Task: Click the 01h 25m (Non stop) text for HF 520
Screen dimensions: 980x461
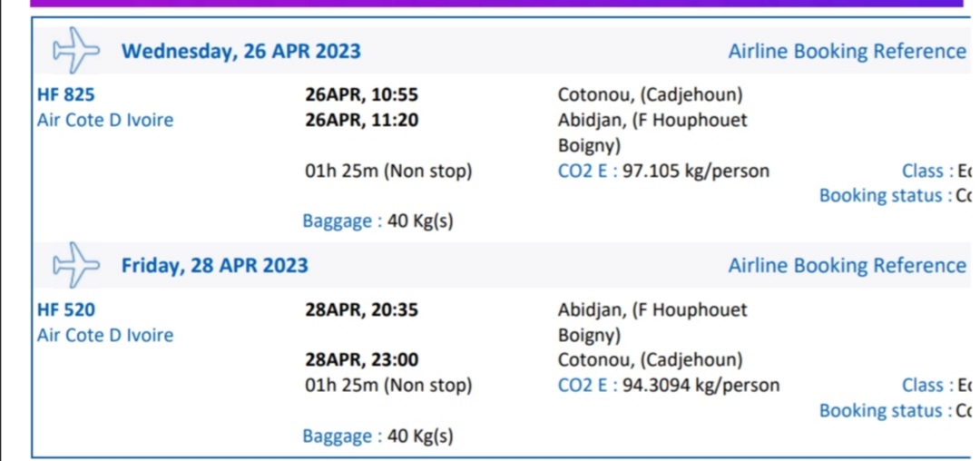Action: (x=388, y=386)
